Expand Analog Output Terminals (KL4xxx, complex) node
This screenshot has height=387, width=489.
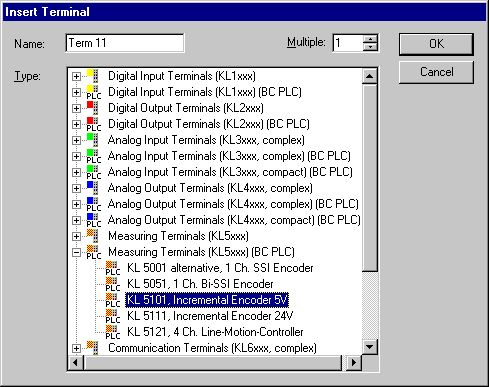coord(76,188)
